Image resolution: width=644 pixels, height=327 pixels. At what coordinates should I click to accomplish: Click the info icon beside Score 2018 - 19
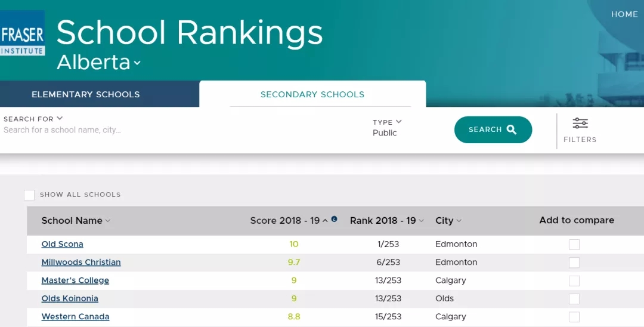tap(334, 219)
